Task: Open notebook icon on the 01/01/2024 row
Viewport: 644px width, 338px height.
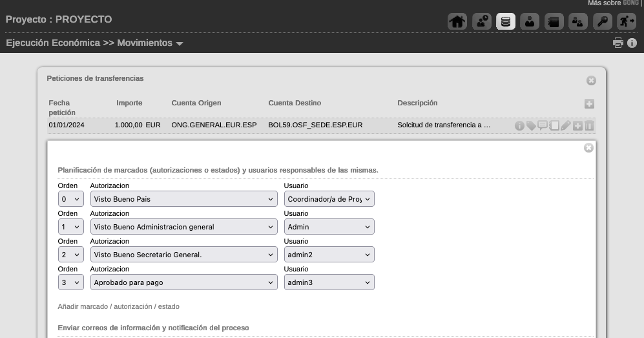Action: pos(554,125)
